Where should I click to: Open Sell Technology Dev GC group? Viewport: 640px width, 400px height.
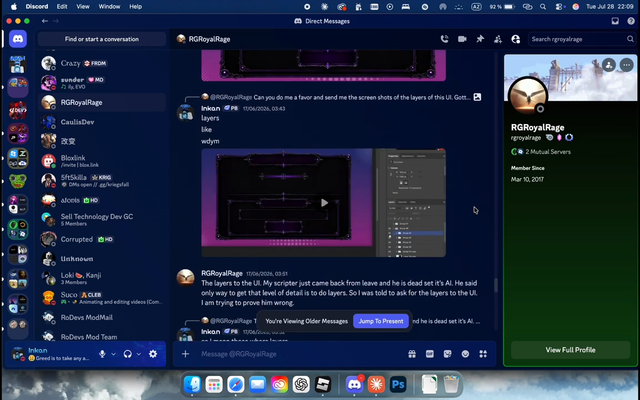point(102,220)
